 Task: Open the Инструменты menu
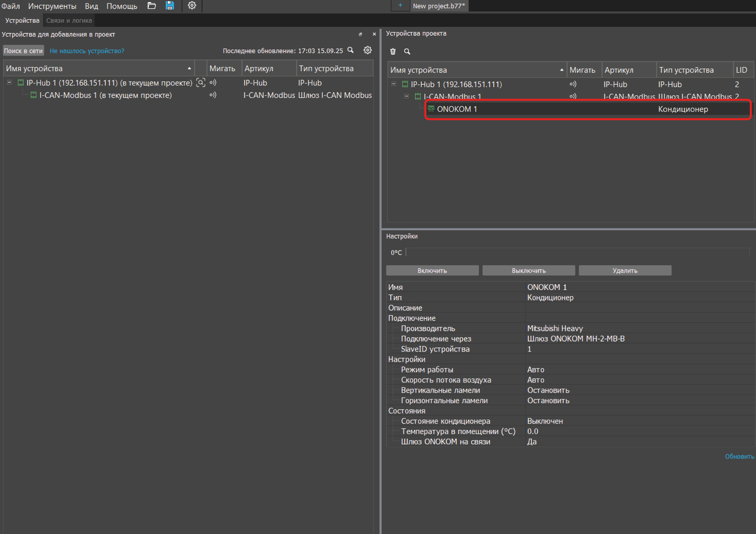[52, 6]
